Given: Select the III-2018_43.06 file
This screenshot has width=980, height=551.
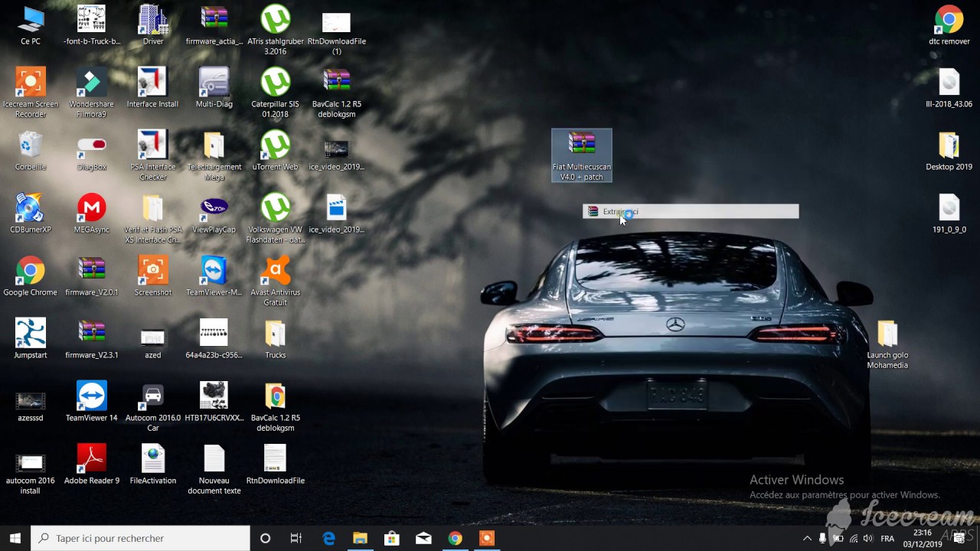Looking at the screenshot, I should click(x=949, y=88).
